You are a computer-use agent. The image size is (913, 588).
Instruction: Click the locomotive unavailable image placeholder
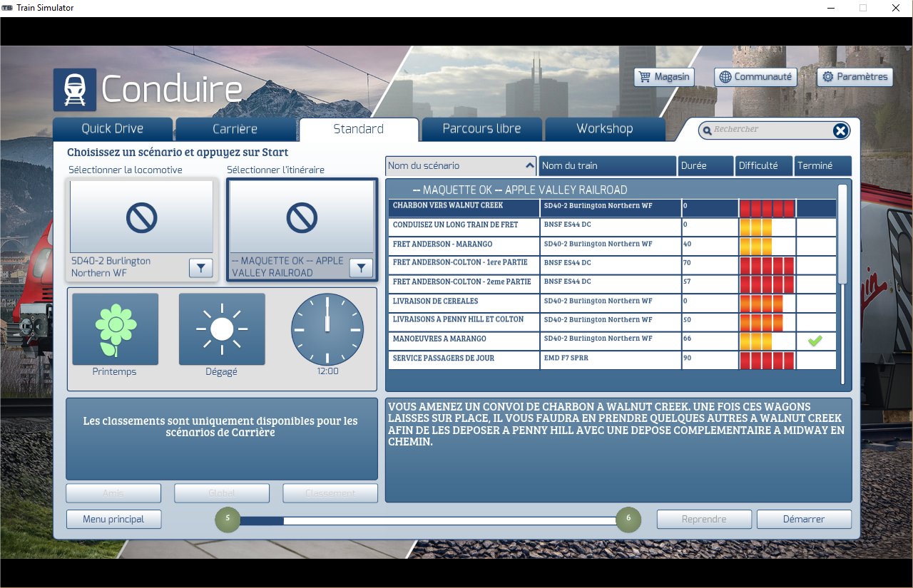141,217
